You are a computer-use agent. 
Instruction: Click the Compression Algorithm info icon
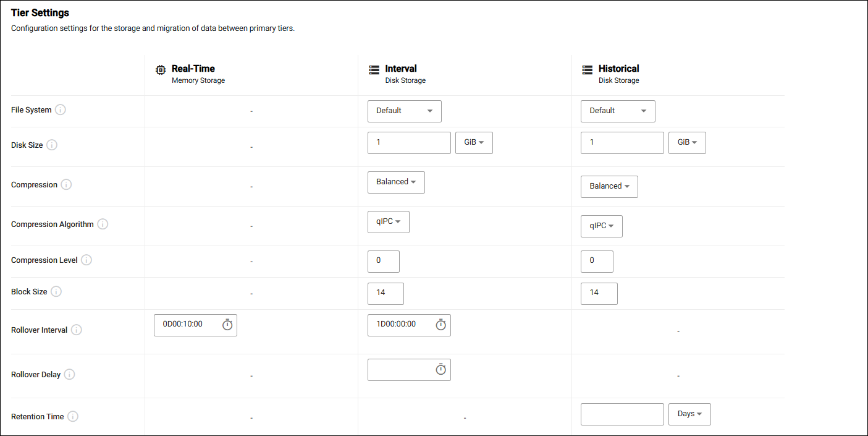point(103,224)
